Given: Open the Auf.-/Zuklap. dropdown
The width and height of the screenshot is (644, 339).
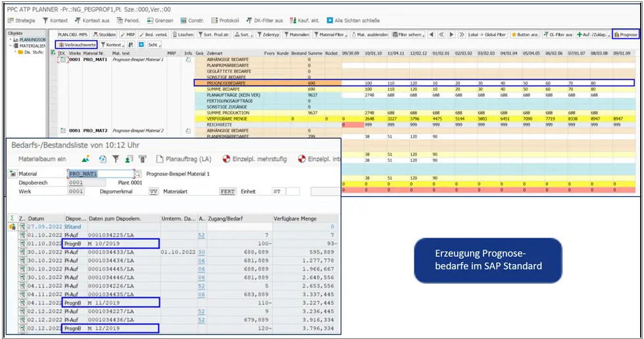Looking at the screenshot, I should pos(593,34).
